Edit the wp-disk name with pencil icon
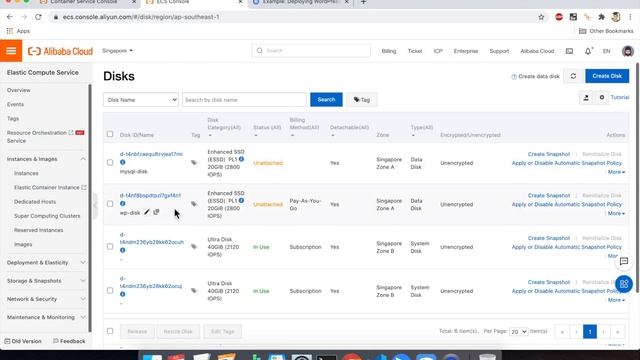Viewport: 640px width, 360px height. point(147,212)
